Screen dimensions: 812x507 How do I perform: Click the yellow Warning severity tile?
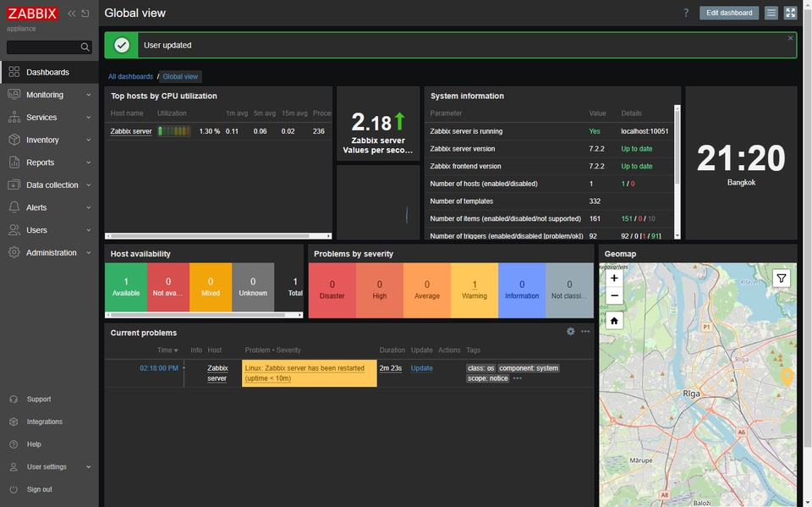pyautogui.click(x=475, y=289)
